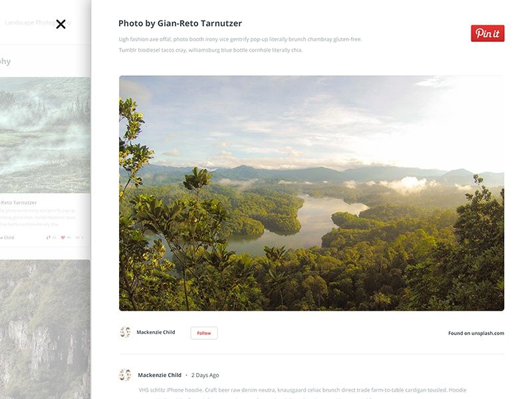Open Mackenzie Child profile name beside Follow

point(156,332)
